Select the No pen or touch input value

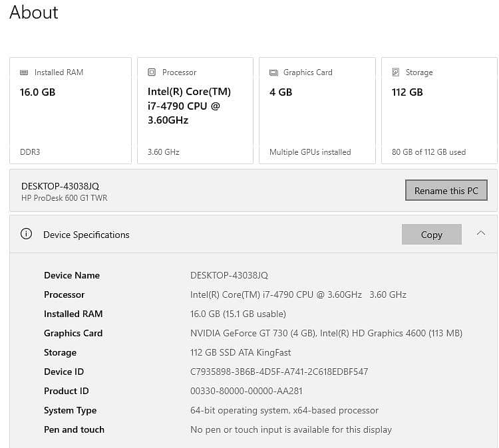coord(291,429)
